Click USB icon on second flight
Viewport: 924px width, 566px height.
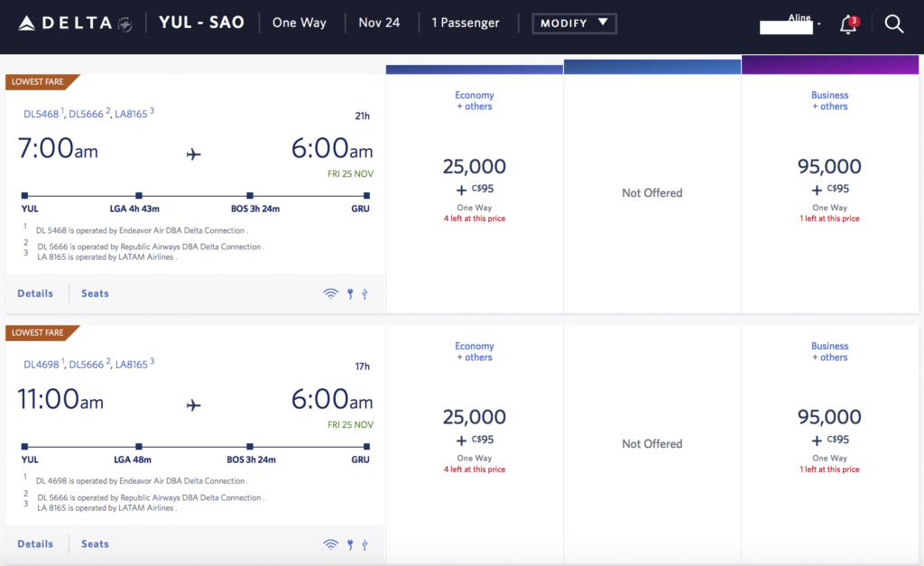(x=365, y=544)
